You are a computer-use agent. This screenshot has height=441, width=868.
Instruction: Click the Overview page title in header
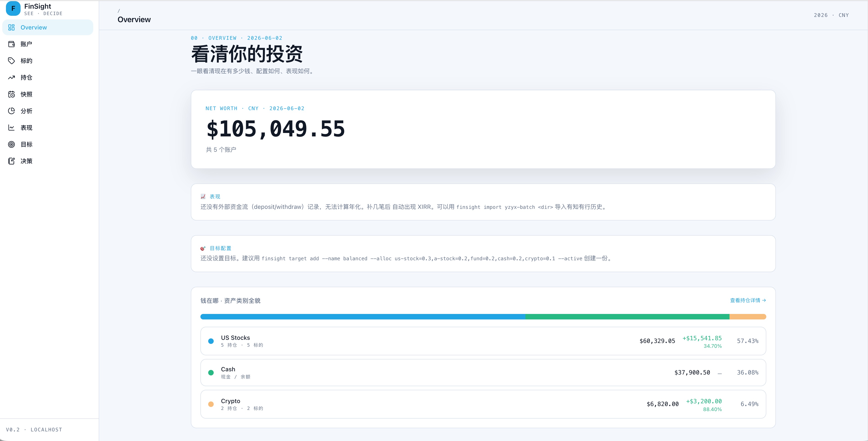[x=134, y=20]
